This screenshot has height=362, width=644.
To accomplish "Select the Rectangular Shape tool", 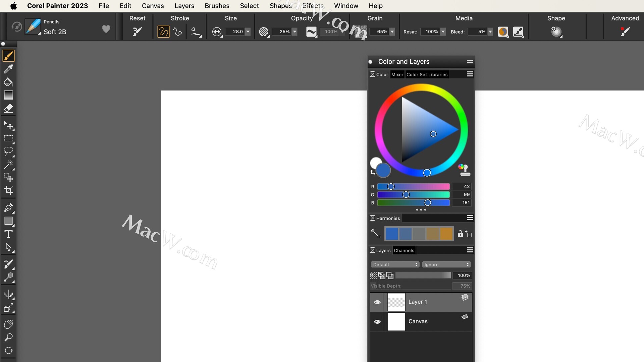I will 8,221.
